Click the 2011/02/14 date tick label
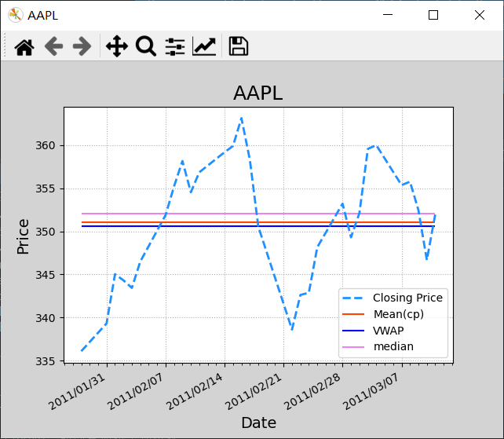 click(x=195, y=391)
